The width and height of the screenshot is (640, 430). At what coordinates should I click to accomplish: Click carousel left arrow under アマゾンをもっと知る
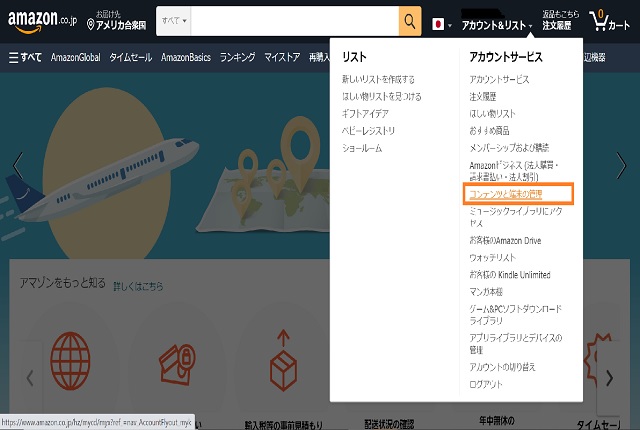pos(30,378)
